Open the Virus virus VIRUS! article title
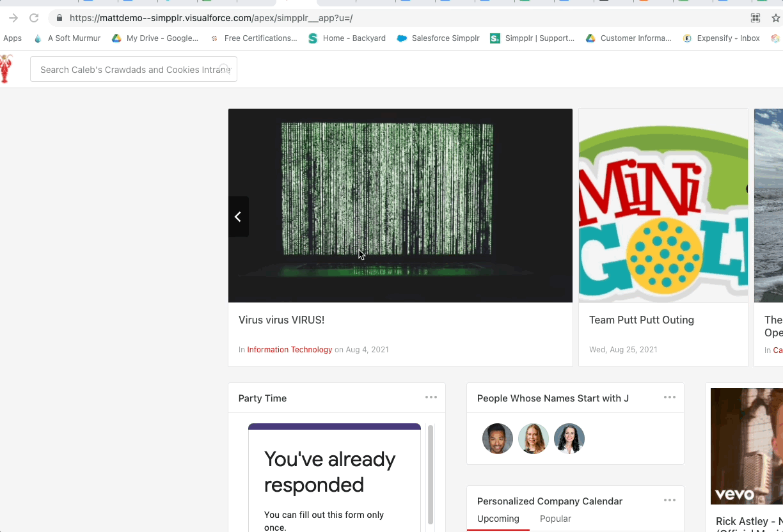 point(281,320)
